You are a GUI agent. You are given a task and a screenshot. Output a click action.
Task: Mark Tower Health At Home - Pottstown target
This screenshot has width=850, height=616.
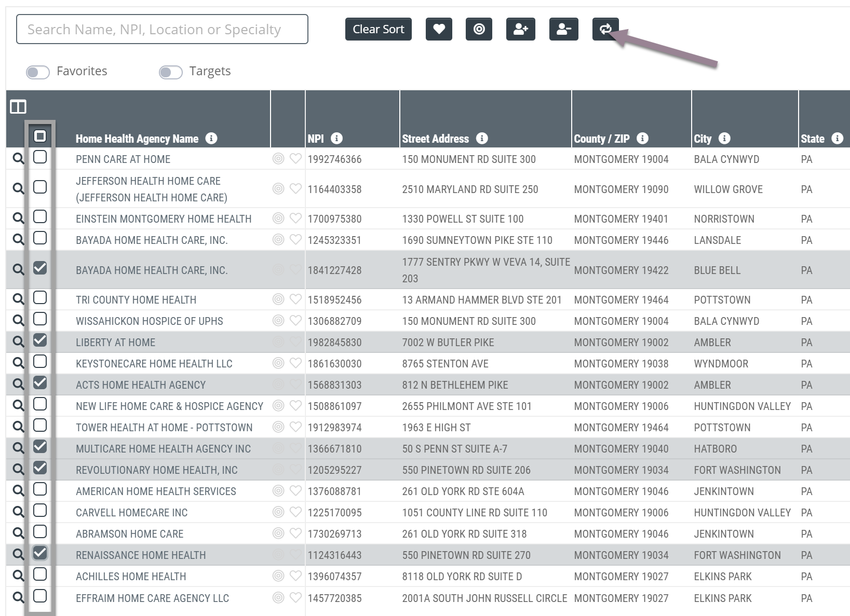pos(278,427)
